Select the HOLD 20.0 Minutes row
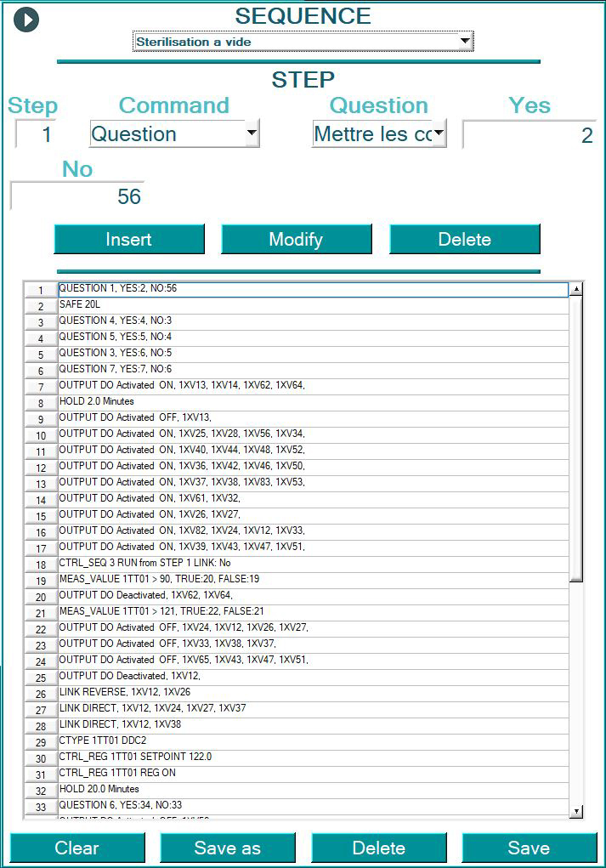The width and height of the screenshot is (606, 868). coord(314,791)
